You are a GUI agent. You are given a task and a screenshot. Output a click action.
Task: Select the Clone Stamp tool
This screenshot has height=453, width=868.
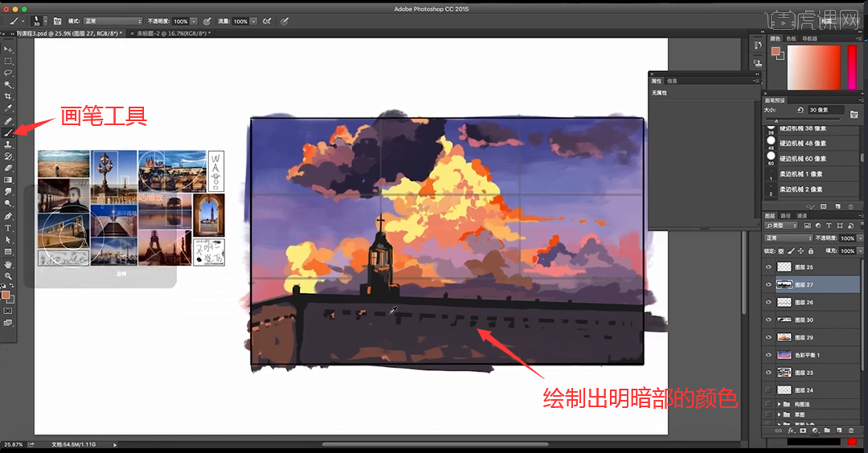click(x=8, y=145)
